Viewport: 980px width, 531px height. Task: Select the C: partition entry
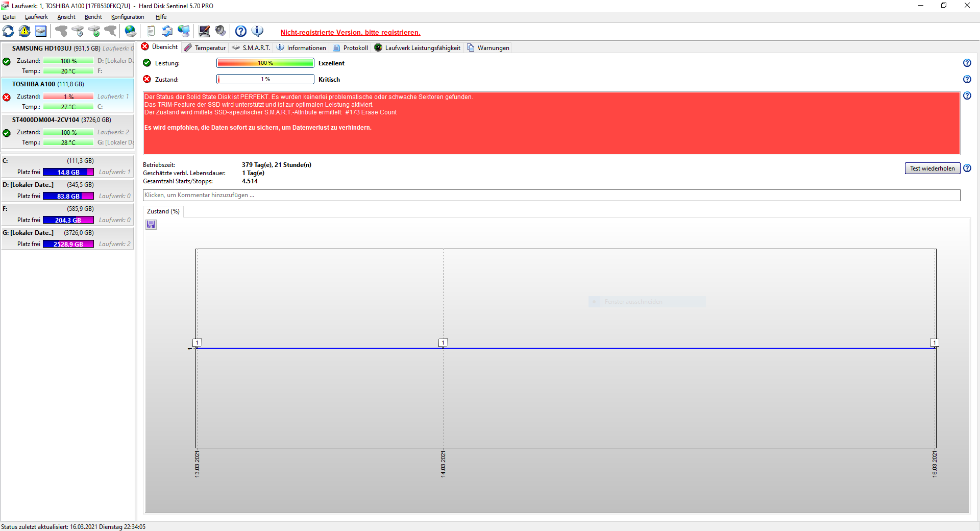68,166
